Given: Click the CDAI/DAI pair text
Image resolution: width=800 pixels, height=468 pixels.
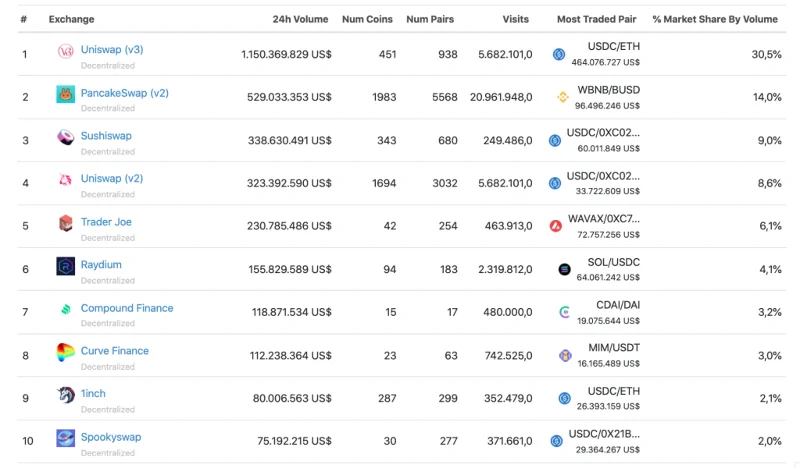Looking at the screenshot, I should [x=618, y=305].
